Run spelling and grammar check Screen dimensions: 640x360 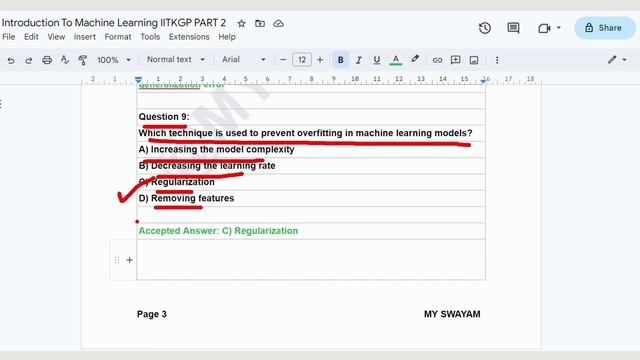(x=64, y=60)
